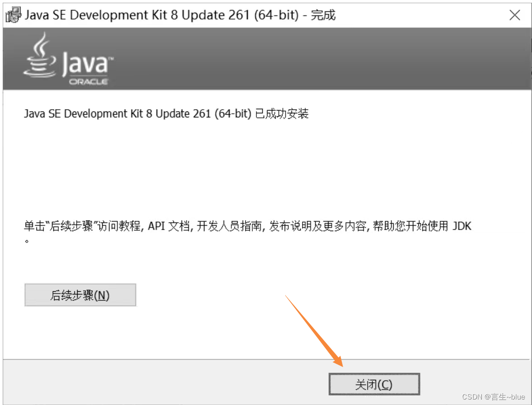Click the Java Oracle logo
The width and height of the screenshot is (532, 405).
68,58
